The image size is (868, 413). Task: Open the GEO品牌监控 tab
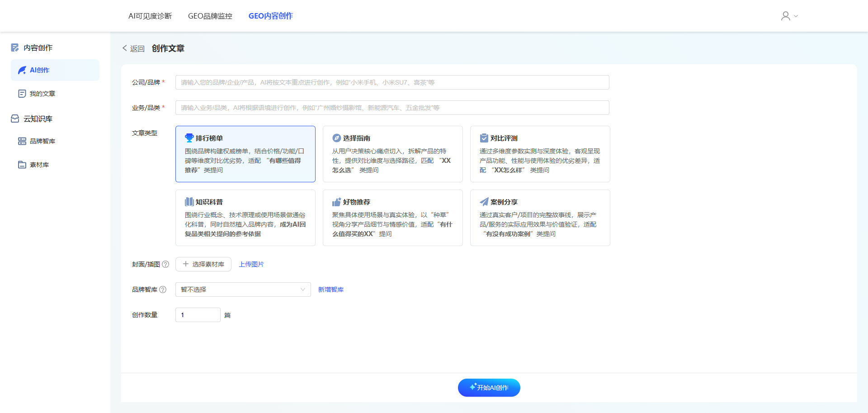tap(210, 16)
